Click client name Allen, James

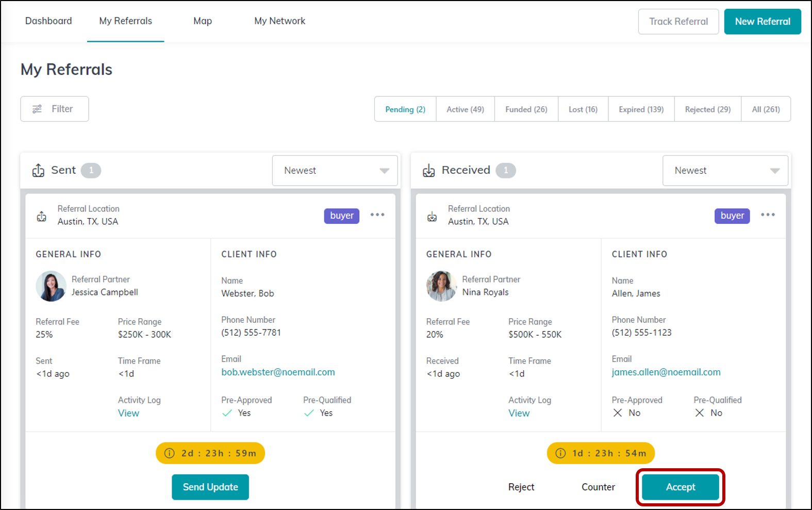pos(636,293)
